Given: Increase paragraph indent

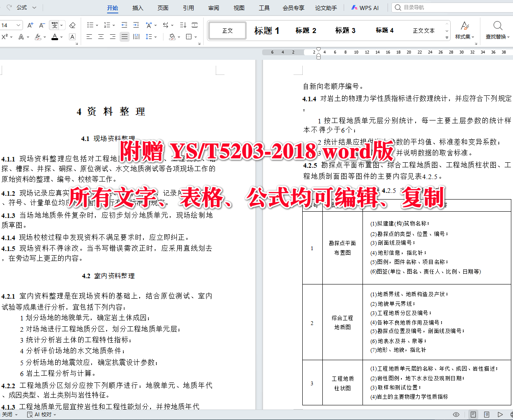Looking at the screenshot, I should (136, 25).
